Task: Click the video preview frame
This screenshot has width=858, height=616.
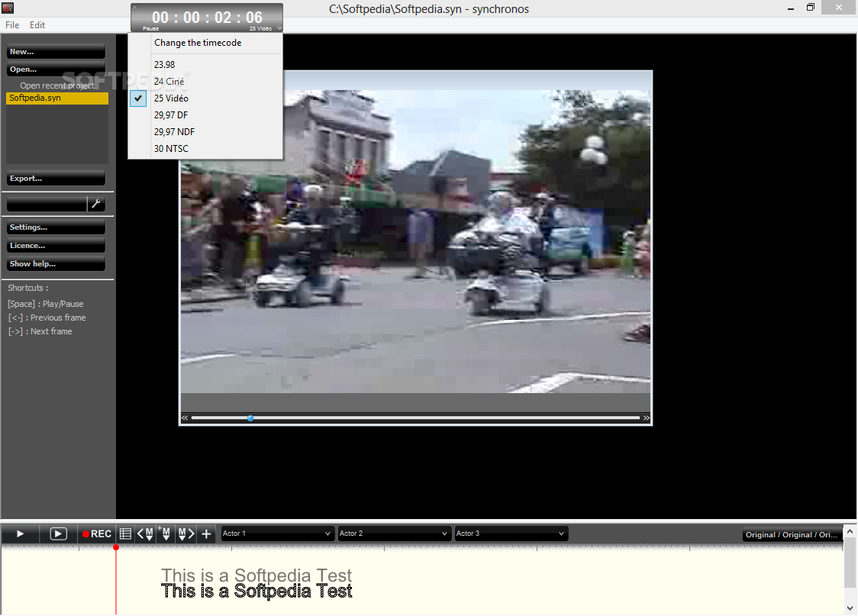Action: (x=416, y=240)
